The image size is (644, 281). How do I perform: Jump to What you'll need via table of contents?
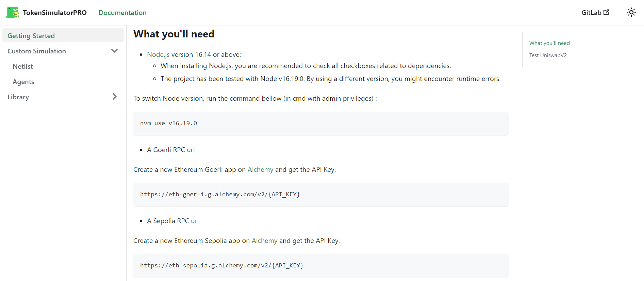(x=549, y=43)
